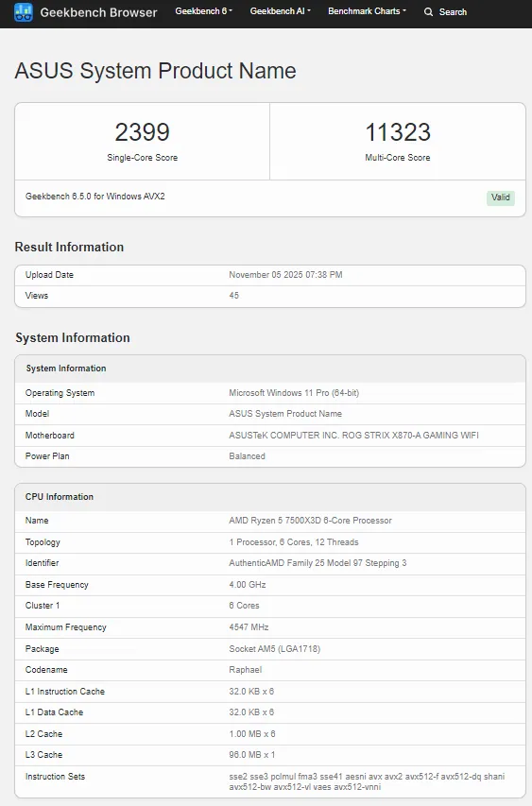Select the motherboard ROG STRIX X870-A GAMING WIFI

353,436
